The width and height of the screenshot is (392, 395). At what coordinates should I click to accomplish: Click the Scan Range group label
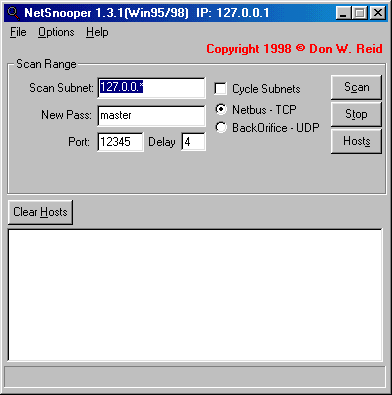point(46,64)
